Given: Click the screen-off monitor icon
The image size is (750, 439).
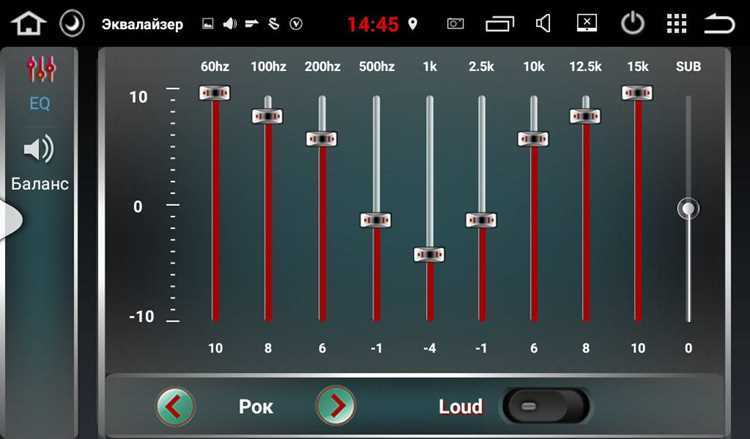Looking at the screenshot, I should tap(587, 23).
